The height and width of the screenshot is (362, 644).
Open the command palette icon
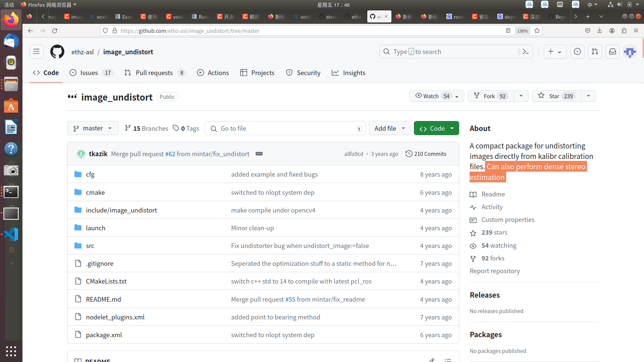point(526,52)
